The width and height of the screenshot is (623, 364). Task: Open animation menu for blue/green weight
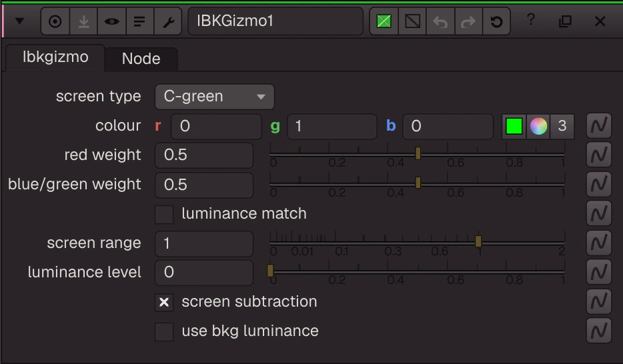click(x=599, y=184)
